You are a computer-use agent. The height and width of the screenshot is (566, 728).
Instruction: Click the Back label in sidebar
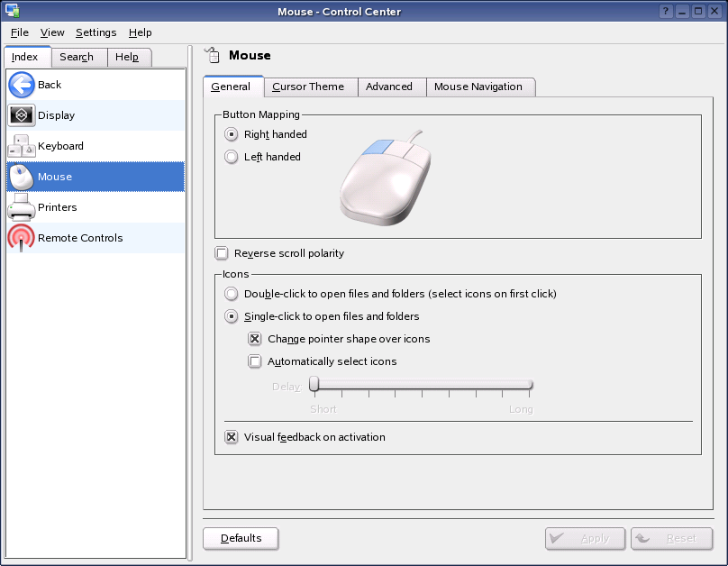pyautogui.click(x=50, y=85)
